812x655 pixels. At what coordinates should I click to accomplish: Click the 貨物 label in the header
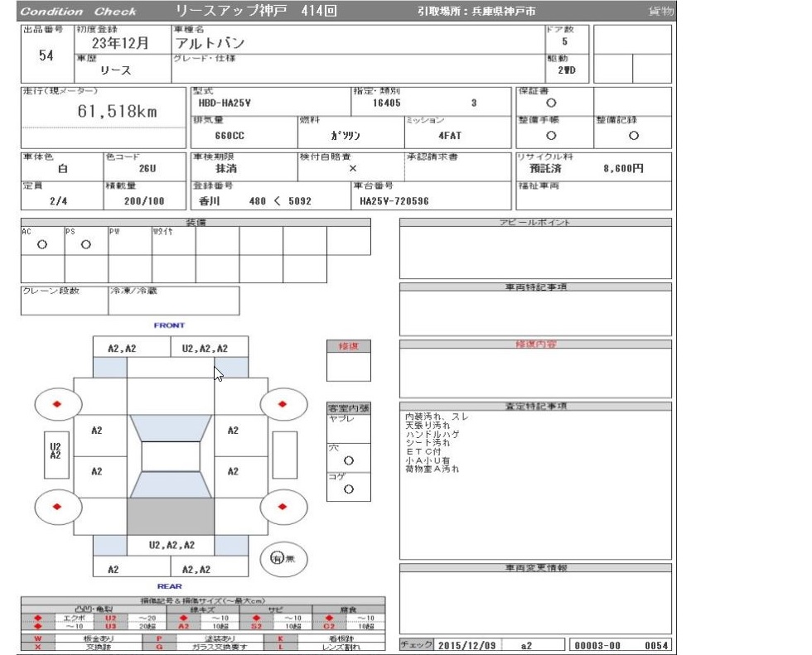[661, 12]
